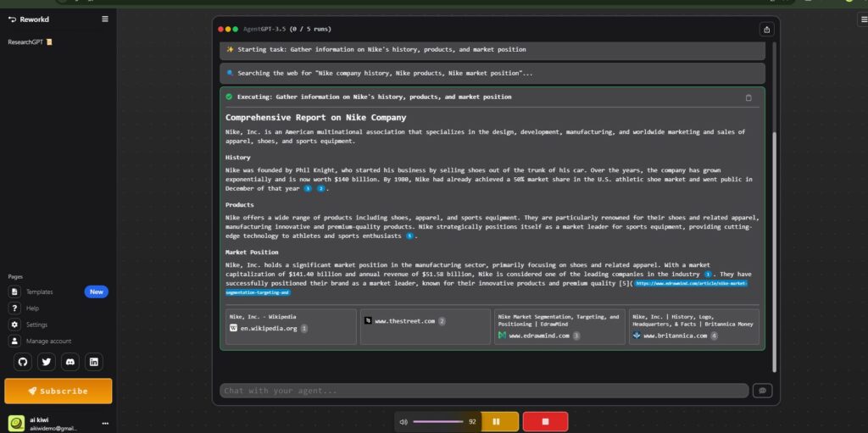This screenshot has height=433, width=868.
Task: Adjust the volume slider at bottom
Action: pyautogui.click(x=438, y=422)
